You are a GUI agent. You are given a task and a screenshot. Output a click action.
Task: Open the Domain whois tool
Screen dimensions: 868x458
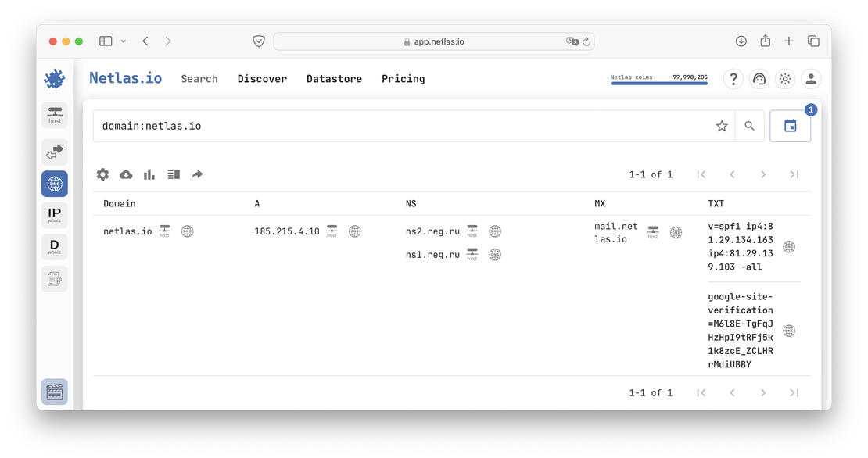pos(55,246)
